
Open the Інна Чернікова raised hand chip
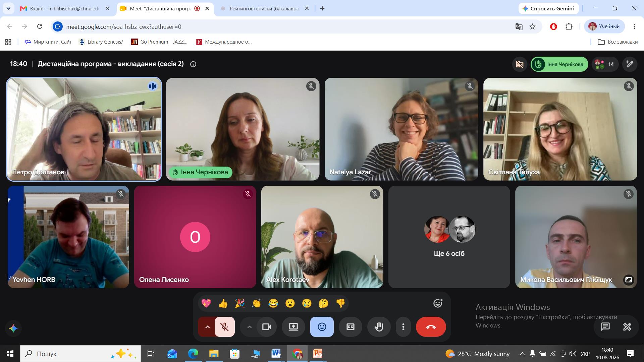[559, 64]
